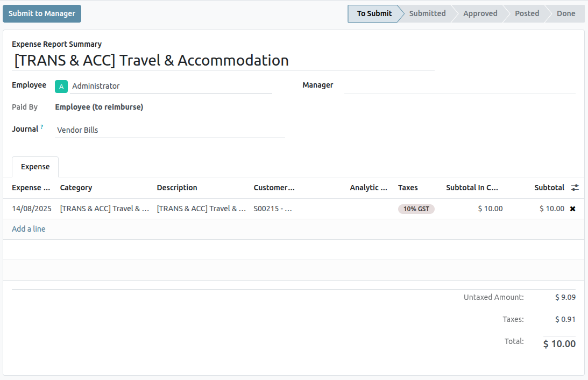This screenshot has height=380, width=588.
Task: Edit the Expense Report Summary title field
Action: [223, 60]
